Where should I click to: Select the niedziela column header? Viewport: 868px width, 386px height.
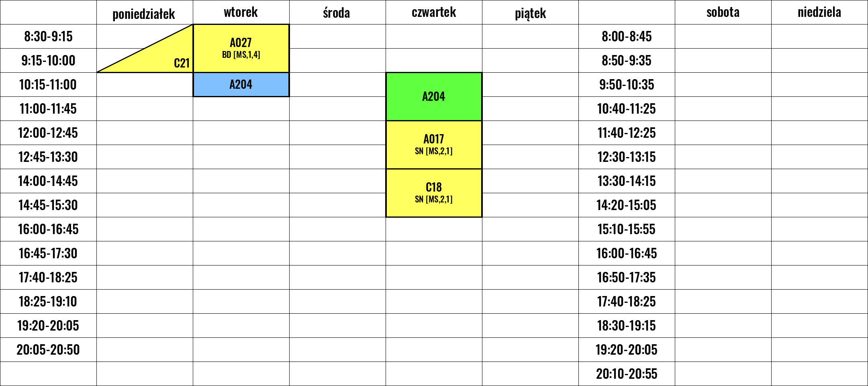[819, 12]
